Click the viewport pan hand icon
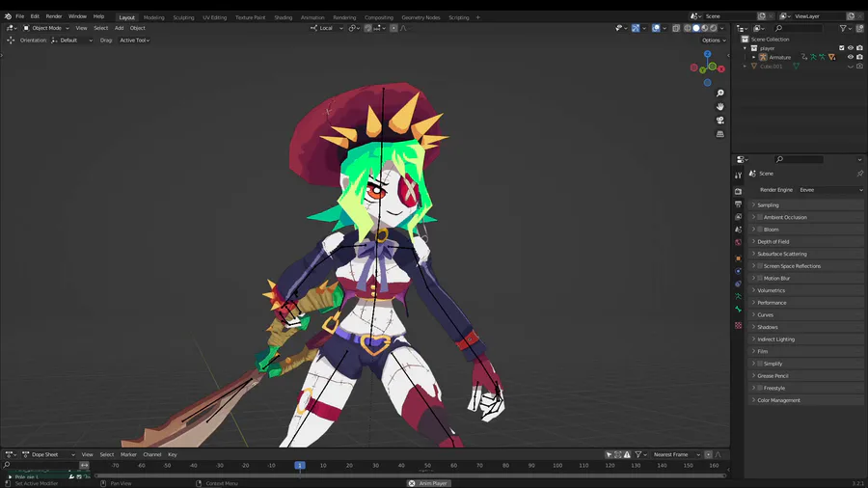This screenshot has height=488, width=868. (719, 106)
